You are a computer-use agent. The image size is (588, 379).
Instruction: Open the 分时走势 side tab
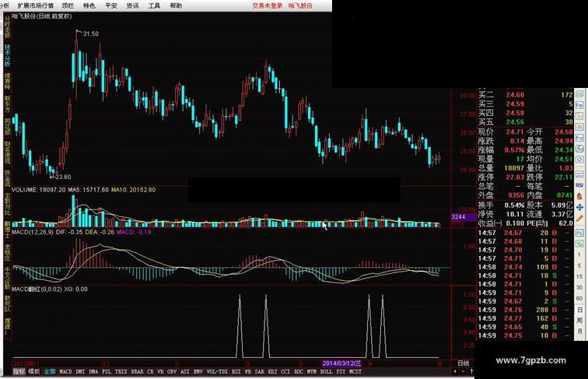[x=7, y=27]
